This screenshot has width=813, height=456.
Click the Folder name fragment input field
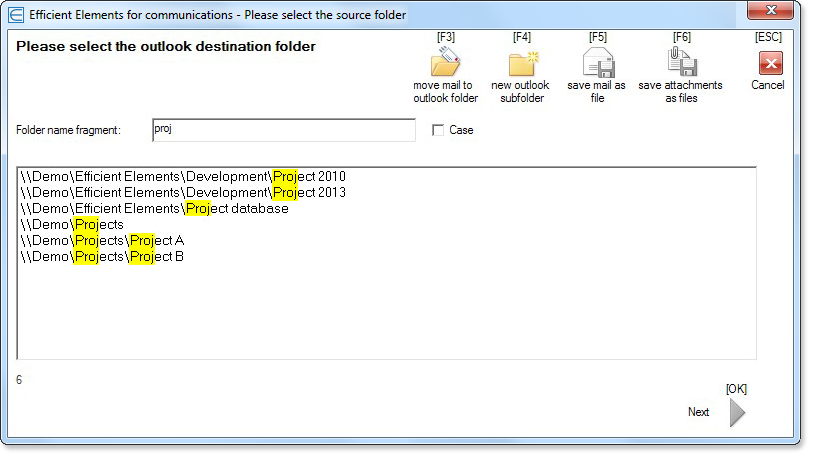[x=284, y=130]
